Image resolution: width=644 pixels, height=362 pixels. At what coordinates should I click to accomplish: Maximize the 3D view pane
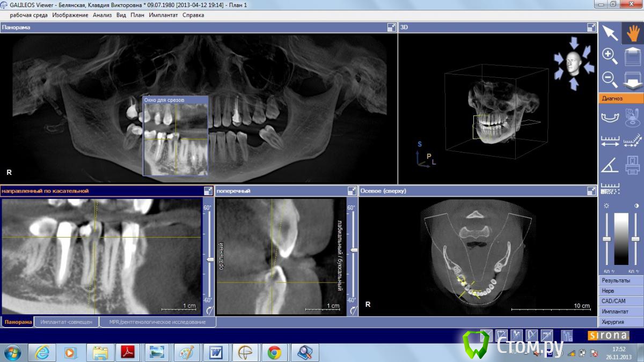[x=591, y=27]
